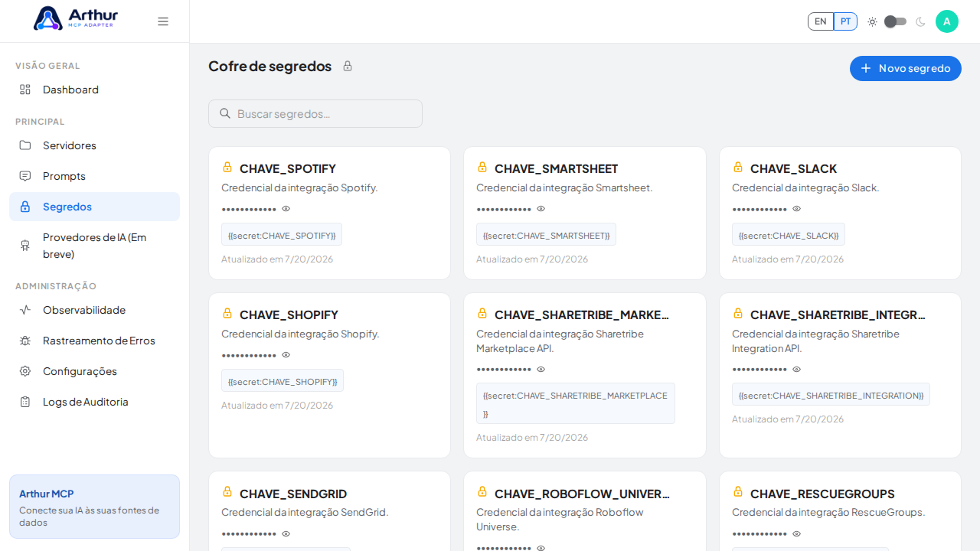Reveal the CHAVE_SENDGRID secret value
This screenshot has height=551, width=980.
click(286, 534)
